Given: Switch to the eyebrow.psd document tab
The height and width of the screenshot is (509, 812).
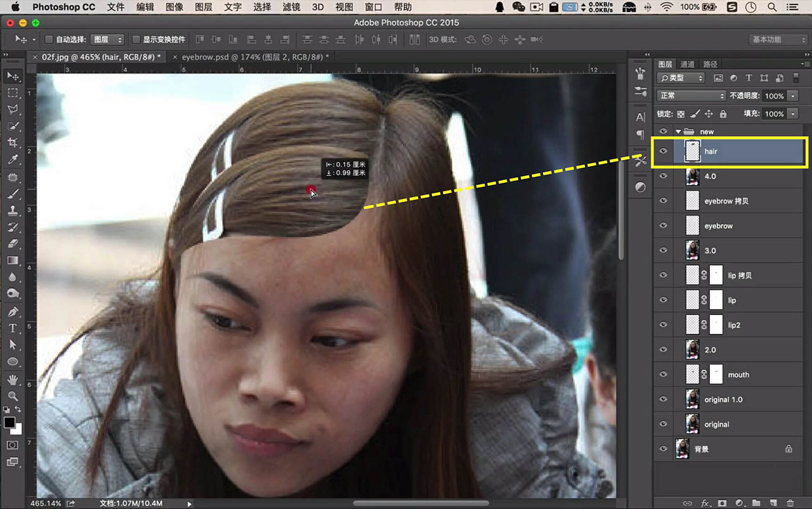Looking at the screenshot, I should click(x=255, y=56).
